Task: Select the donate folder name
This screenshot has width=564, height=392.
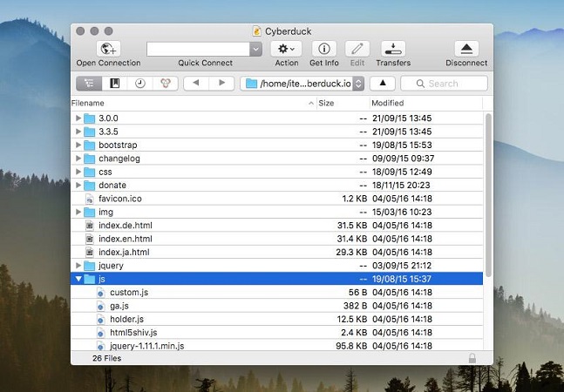Action: coord(112,185)
